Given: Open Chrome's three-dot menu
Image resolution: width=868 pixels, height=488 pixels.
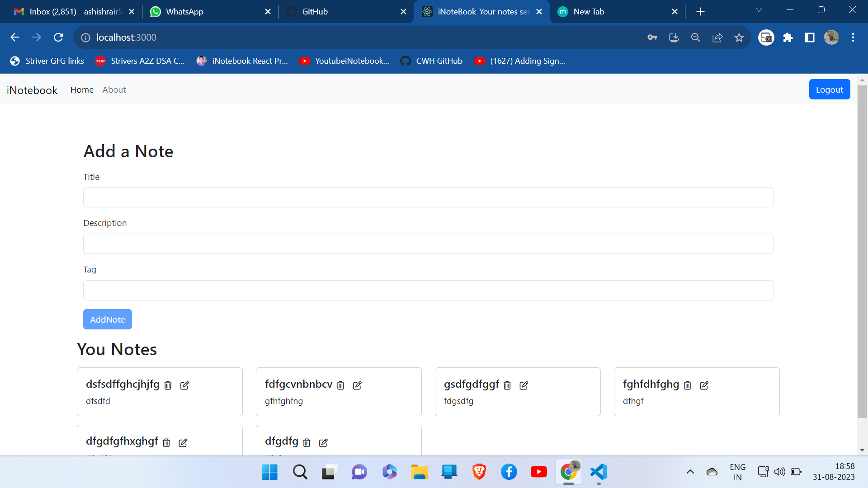Looking at the screenshot, I should 854,37.
